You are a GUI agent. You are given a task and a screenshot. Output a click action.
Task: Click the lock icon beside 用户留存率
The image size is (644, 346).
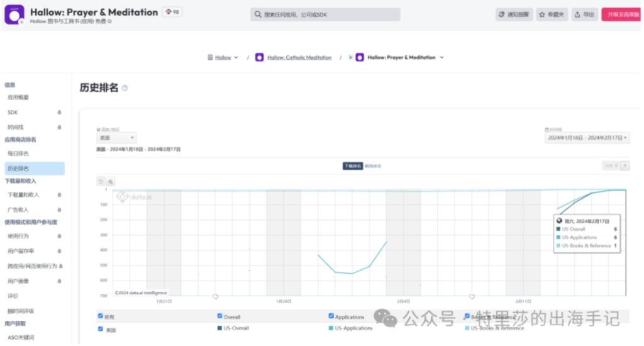60,251
